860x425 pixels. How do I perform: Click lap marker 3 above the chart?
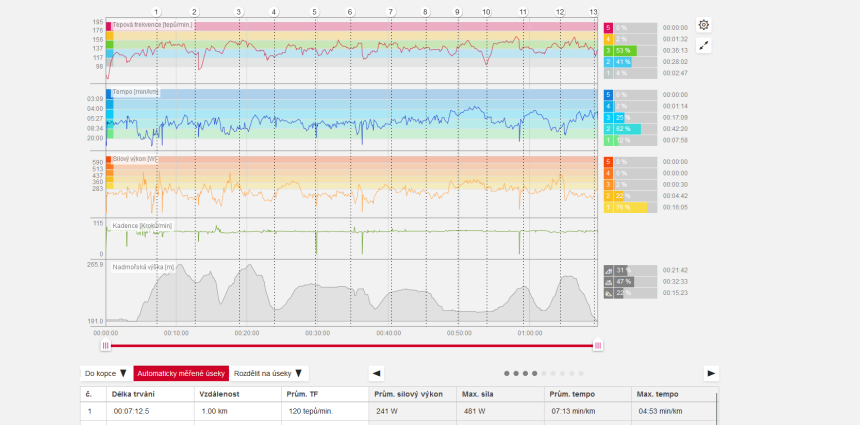[239, 12]
